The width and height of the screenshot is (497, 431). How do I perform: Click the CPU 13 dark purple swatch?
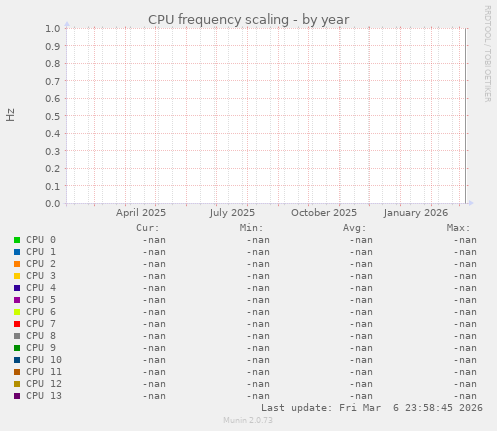(x=17, y=396)
